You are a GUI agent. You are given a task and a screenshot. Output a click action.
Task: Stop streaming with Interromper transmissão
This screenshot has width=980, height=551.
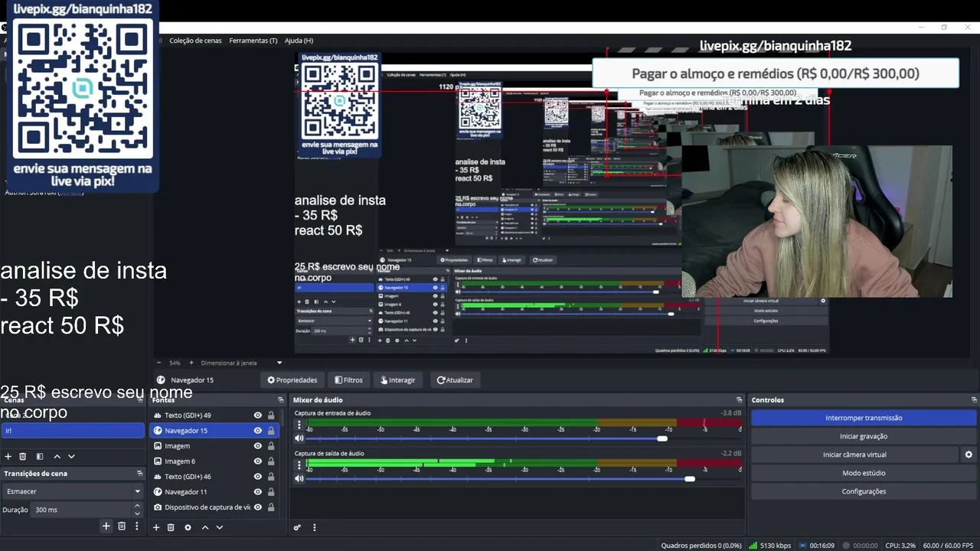[x=864, y=418]
